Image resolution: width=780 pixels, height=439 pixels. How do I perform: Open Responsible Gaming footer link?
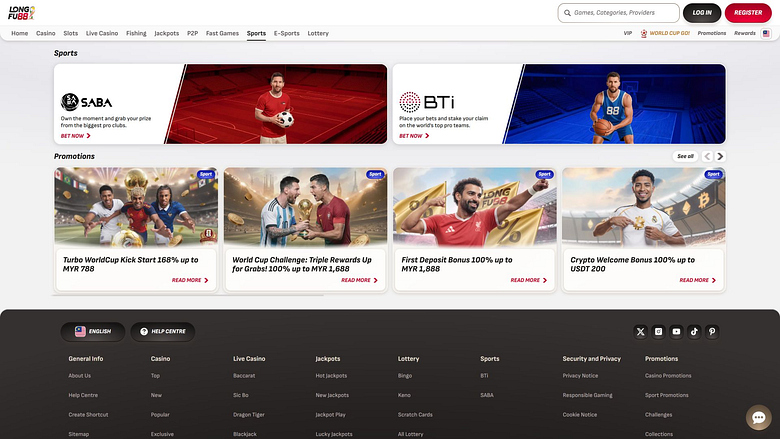point(587,395)
